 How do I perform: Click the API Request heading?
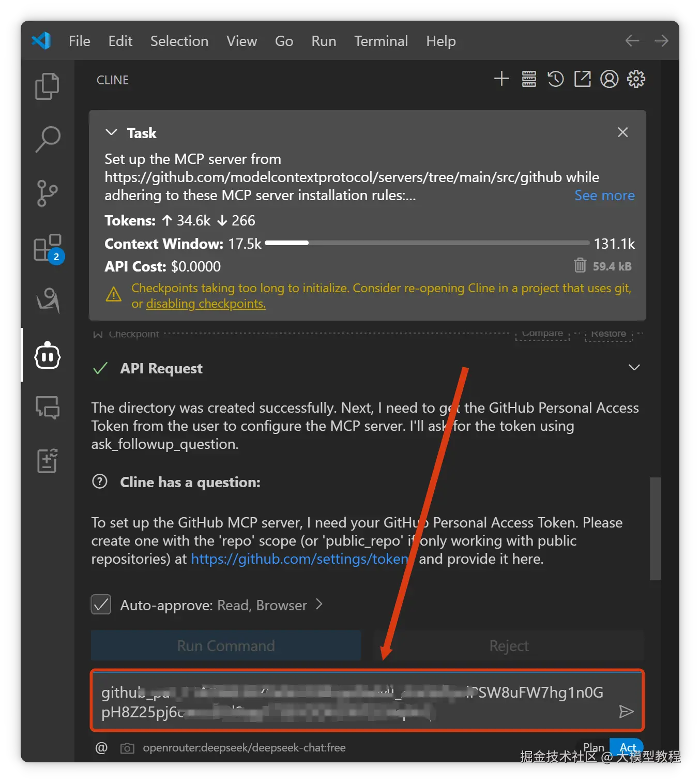click(x=161, y=368)
